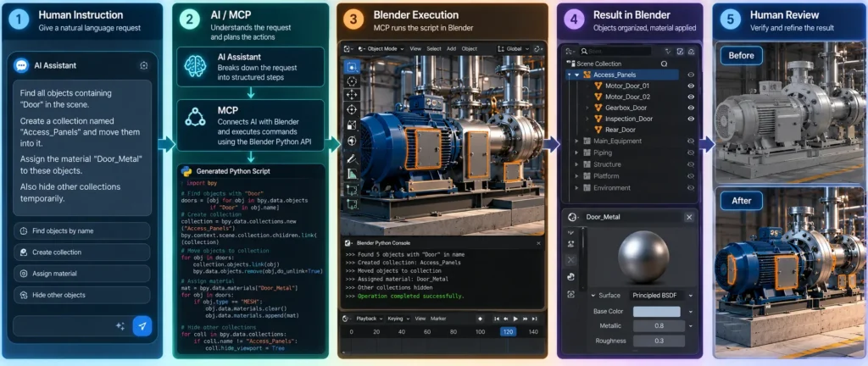
Task: Open the Keying dropdown in timeline
Action: click(x=398, y=319)
